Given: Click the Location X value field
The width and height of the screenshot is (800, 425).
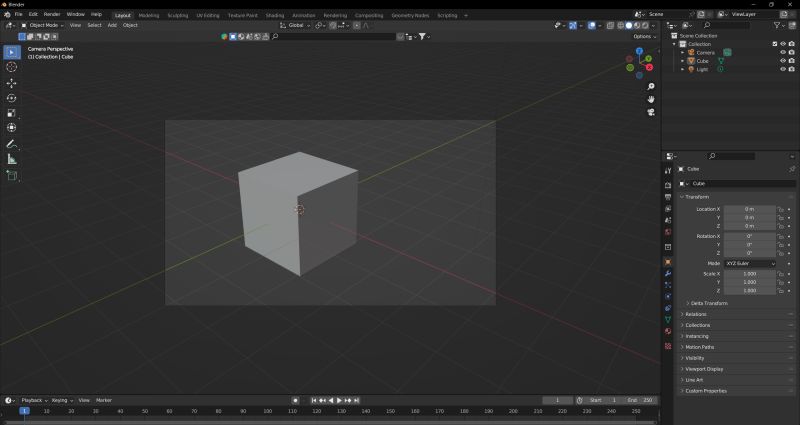Looking at the screenshot, I should pyautogui.click(x=749, y=209).
